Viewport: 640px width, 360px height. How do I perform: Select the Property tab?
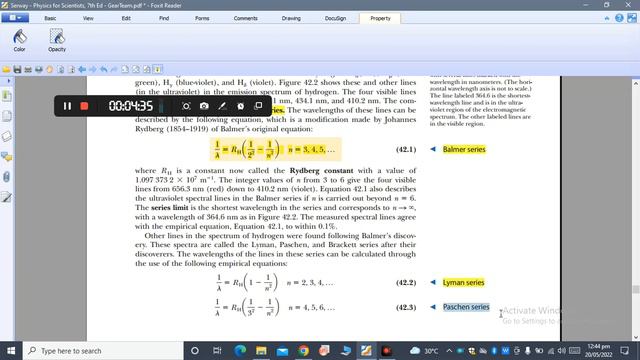tap(380, 18)
